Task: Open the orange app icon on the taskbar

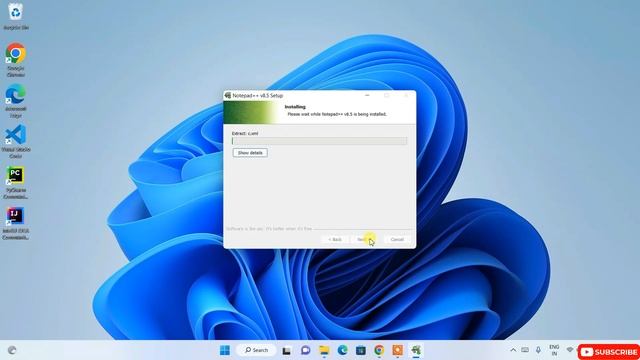Action: 398,350
